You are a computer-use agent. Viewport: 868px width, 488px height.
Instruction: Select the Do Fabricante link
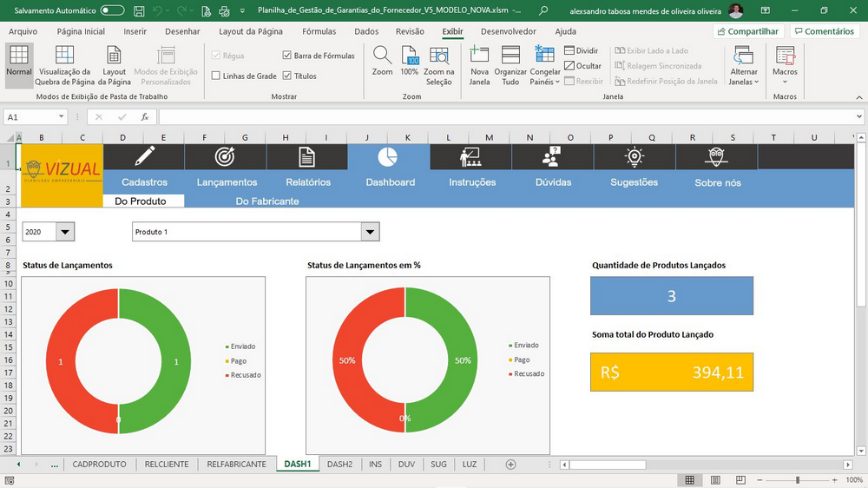[x=267, y=201]
